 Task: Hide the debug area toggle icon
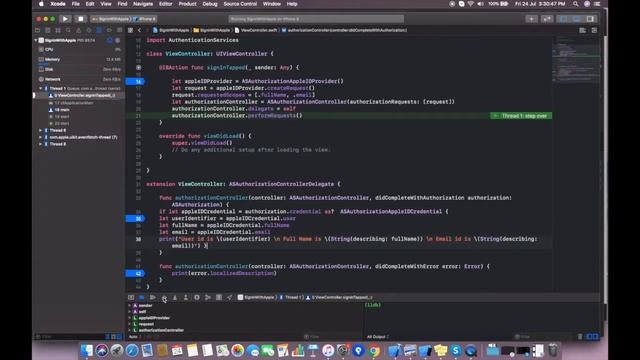(x=131, y=298)
